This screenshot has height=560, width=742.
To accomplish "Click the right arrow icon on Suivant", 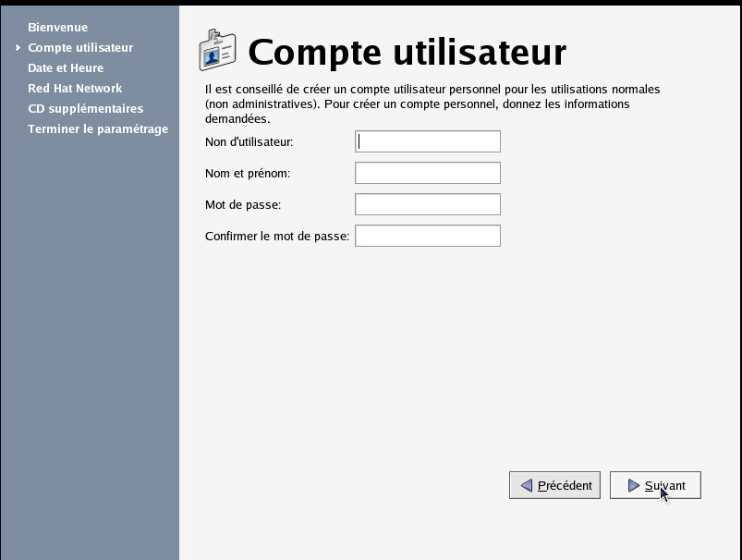I will (x=634, y=485).
